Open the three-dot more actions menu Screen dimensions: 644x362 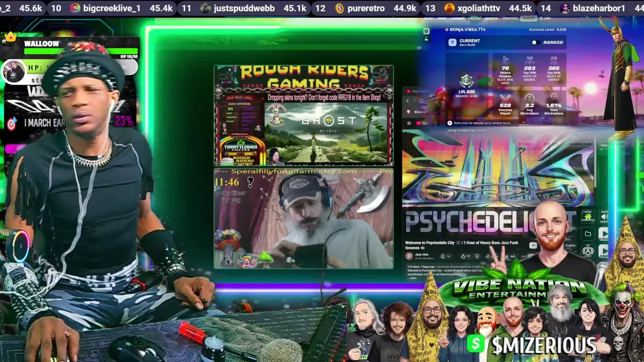click(x=523, y=256)
